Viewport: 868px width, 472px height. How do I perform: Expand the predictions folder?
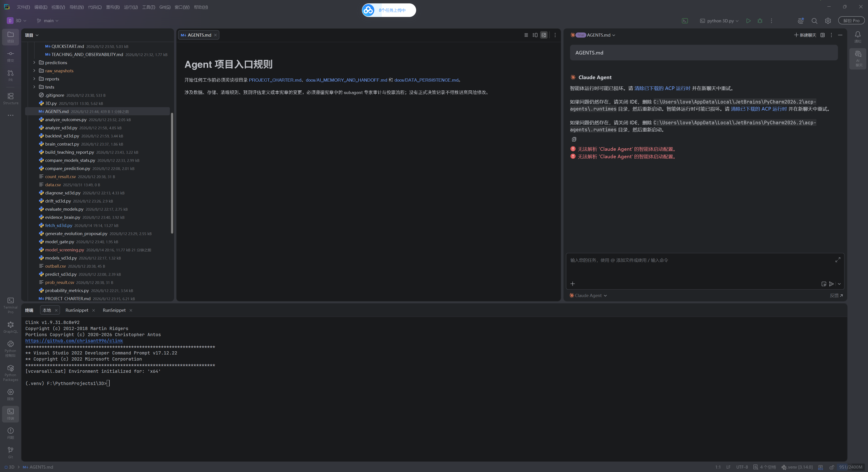tap(34, 62)
